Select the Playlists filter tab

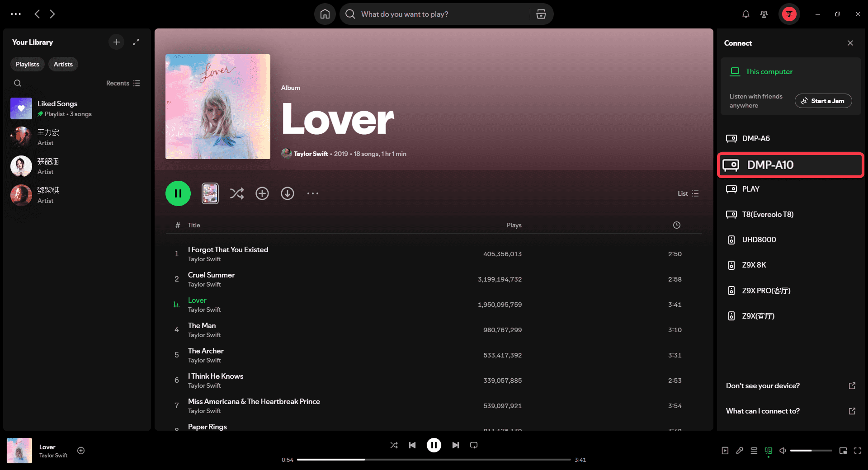(28, 64)
